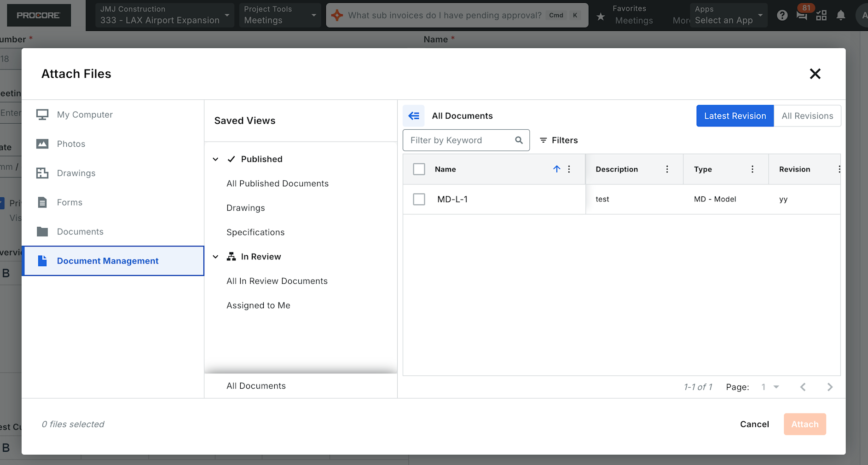Open the Type column options menu
The height and width of the screenshot is (465, 868).
[x=752, y=169]
